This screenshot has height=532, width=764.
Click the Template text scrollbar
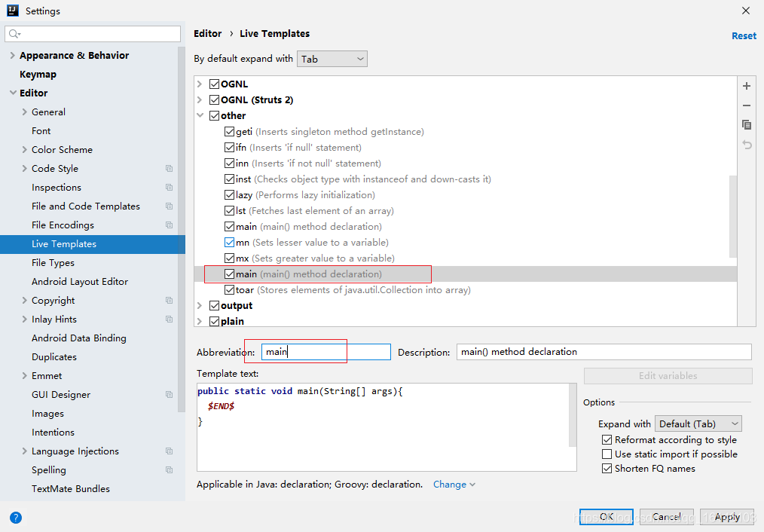click(x=573, y=415)
